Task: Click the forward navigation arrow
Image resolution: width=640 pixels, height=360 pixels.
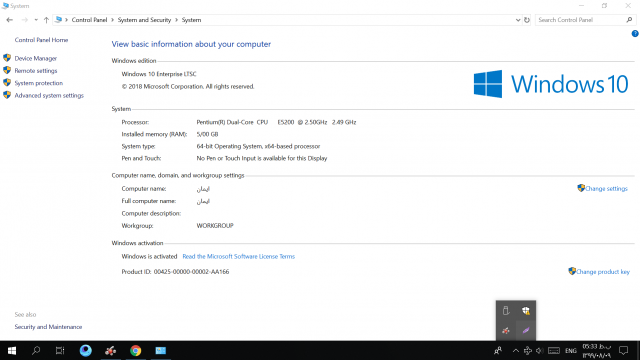Action: (x=24, y=20)
